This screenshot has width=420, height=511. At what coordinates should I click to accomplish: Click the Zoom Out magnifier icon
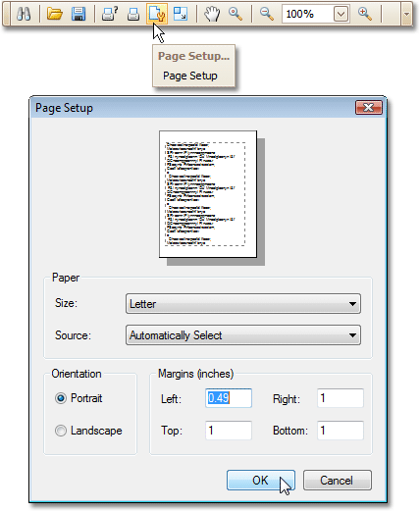(267, 14)
